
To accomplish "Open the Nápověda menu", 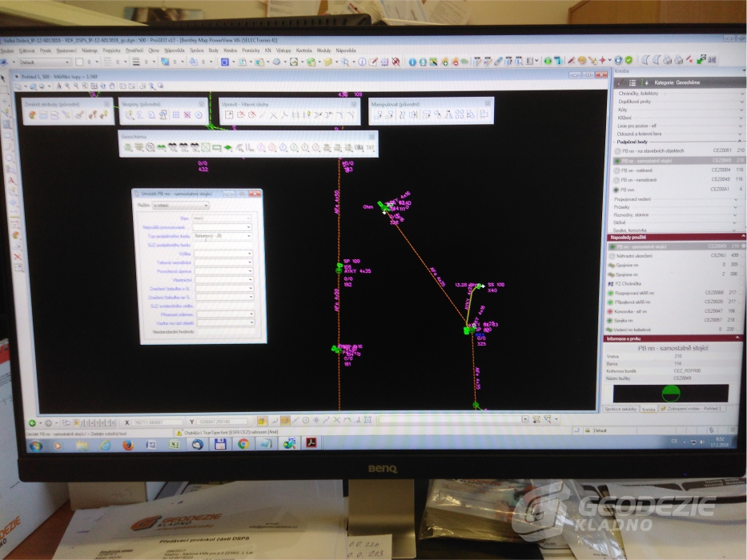I will [345, 50].
